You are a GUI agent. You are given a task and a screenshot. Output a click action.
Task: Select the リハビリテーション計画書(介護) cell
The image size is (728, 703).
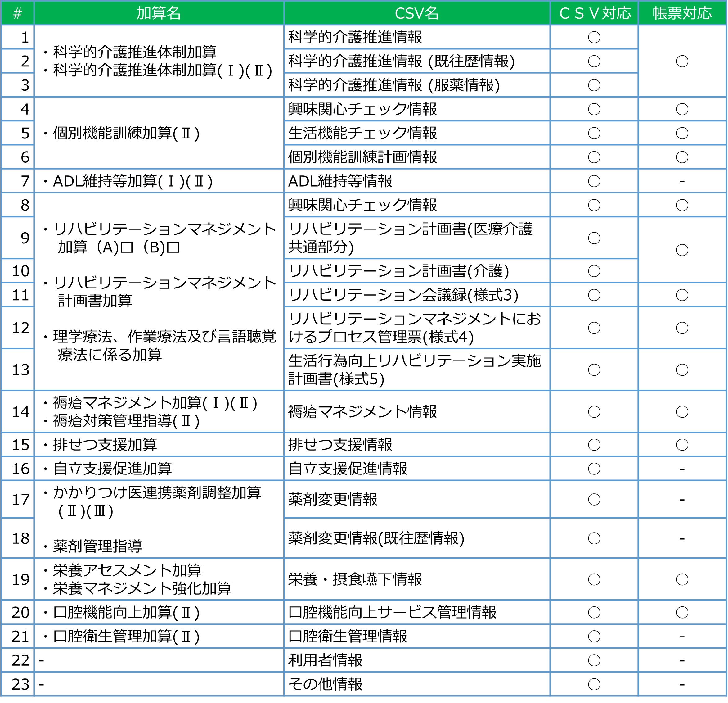click(417, 271)
